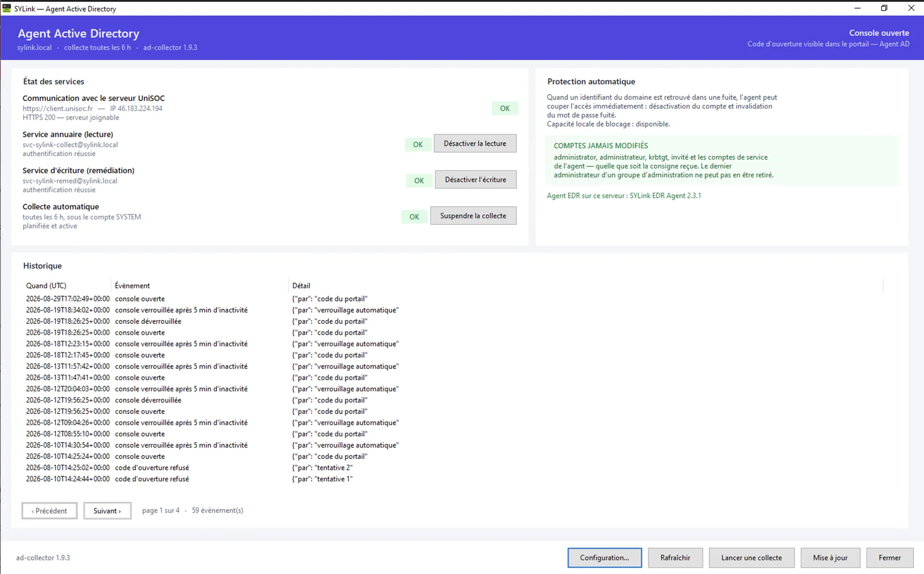Select the 'tentative 2' detail cell
This screenshot has width=924, height=574.
[x=322, y=468]
